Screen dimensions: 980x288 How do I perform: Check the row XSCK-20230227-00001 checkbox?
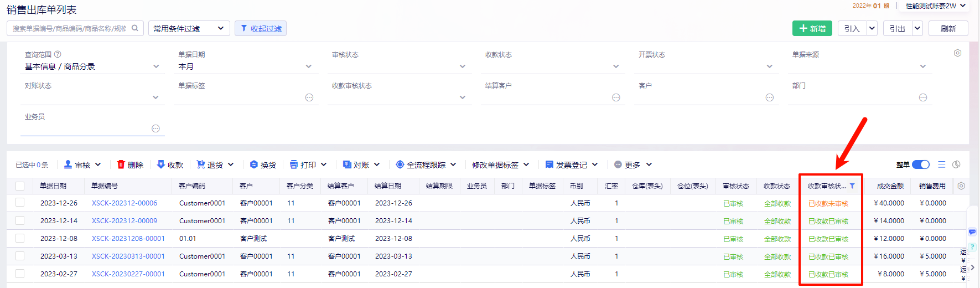pyautogui.click(x=20, y=274)
